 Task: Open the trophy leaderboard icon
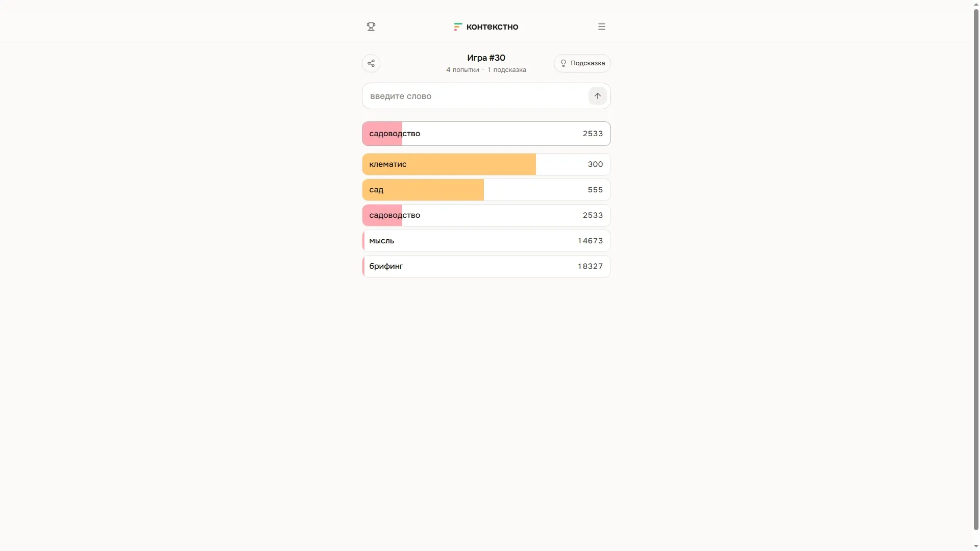(x=371, y=27)
